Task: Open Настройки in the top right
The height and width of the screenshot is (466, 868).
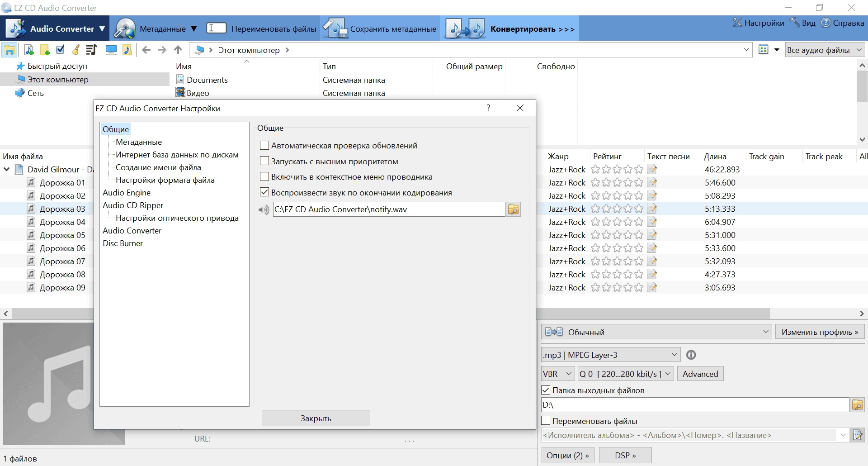Action: [x=758, y=23]
